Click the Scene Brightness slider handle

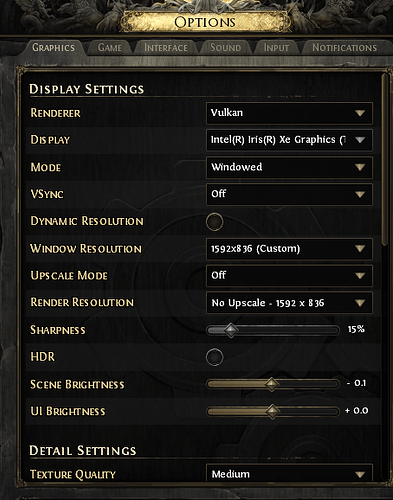tap(272, 384)
